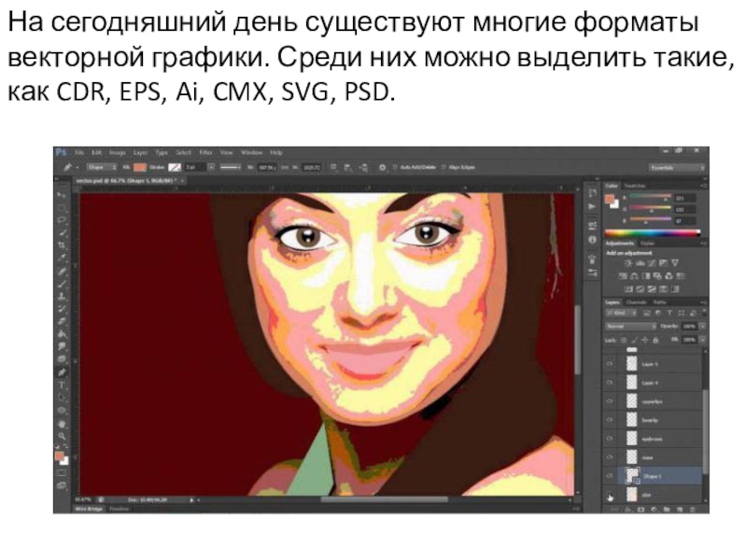This screenshot has height=560, width=747.
Task: Open the Info panel icon
Action: click(592, 240)
